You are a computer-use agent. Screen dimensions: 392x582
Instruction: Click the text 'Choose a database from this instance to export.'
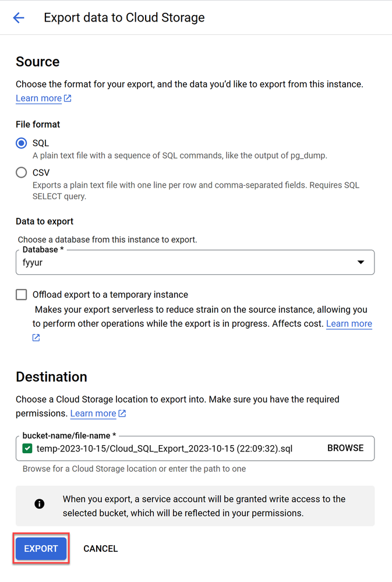pyautogui.click(x=107, y=239)
